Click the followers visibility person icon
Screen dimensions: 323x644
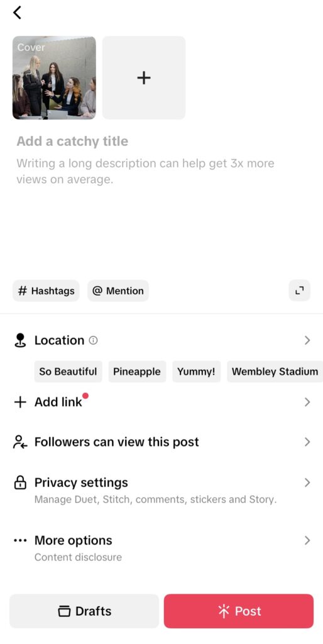click(20, 442)
